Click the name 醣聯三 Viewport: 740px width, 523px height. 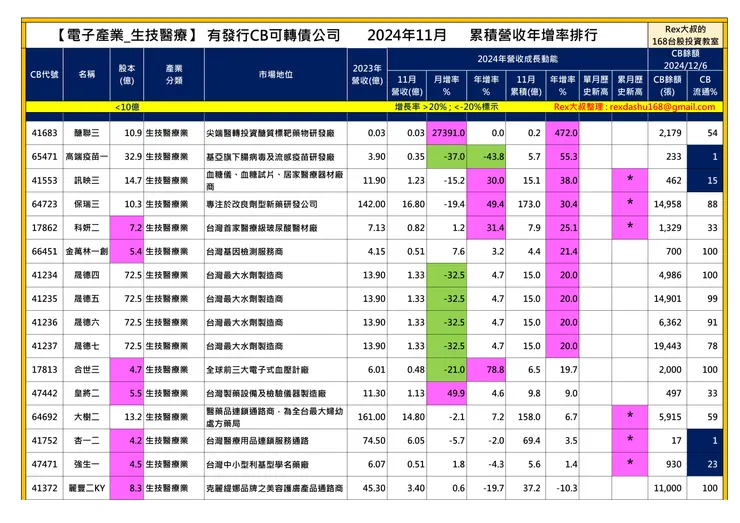pyautogui.click(x=87, y=133)
